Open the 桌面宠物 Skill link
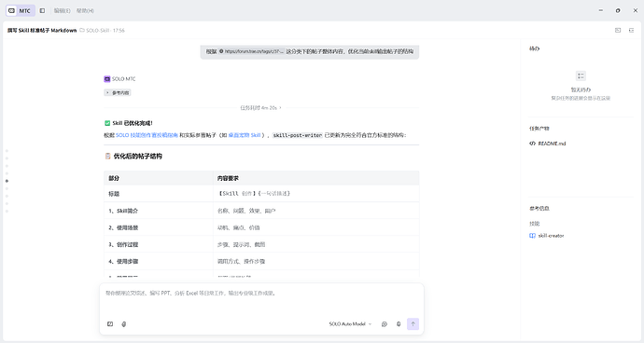This screenshot has width=644, height=343. pyautogui.click(x=245, y=135)
